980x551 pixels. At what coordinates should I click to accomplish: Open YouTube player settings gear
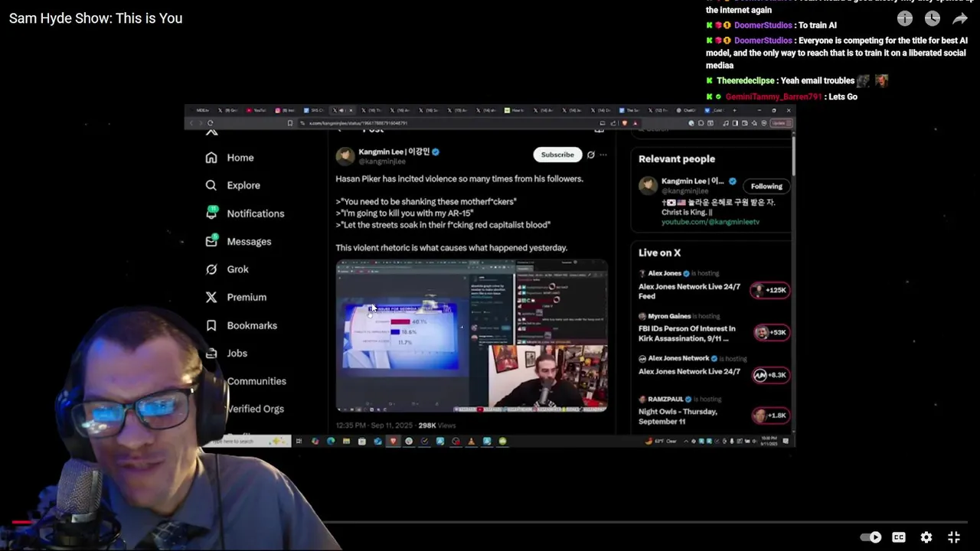tap(926, 537)
